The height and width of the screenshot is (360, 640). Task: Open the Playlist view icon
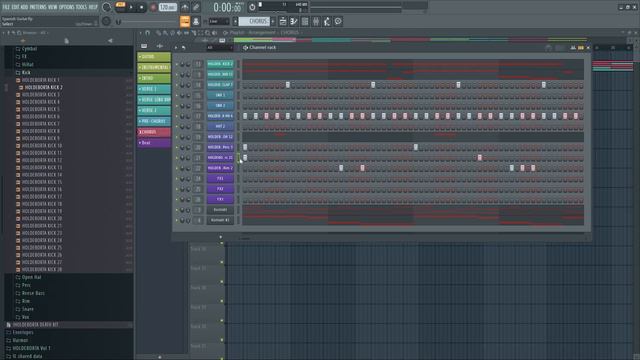283,21
